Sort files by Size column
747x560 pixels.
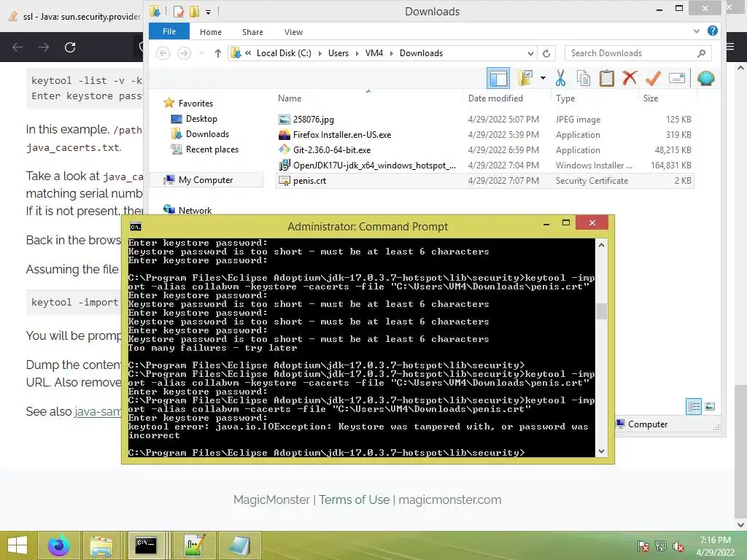[650, 98]
